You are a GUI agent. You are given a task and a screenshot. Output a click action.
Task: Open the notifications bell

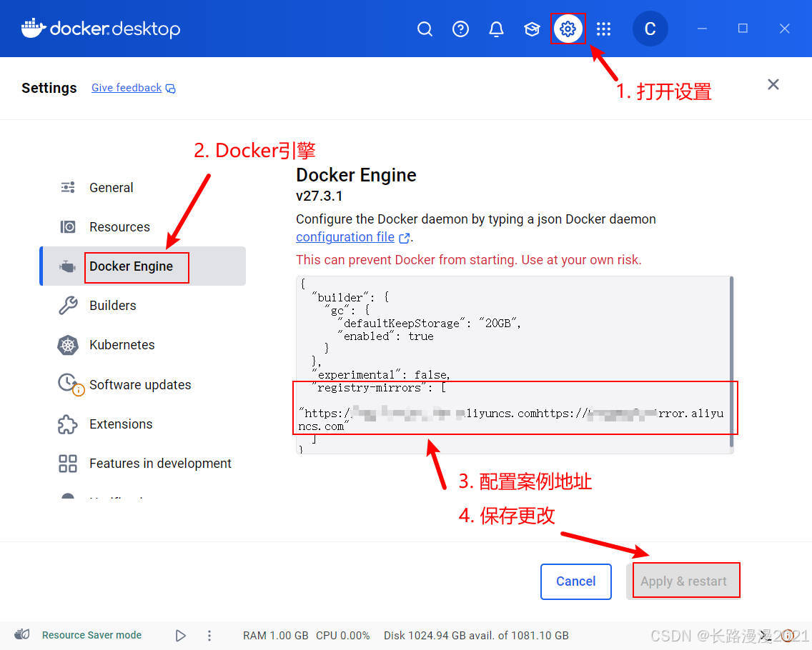click(496, 29)
